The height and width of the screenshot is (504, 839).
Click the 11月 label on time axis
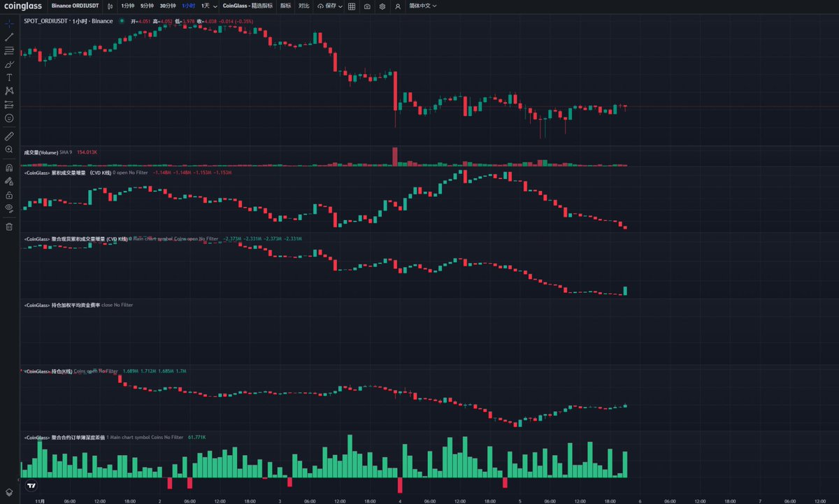pos(40,501)
